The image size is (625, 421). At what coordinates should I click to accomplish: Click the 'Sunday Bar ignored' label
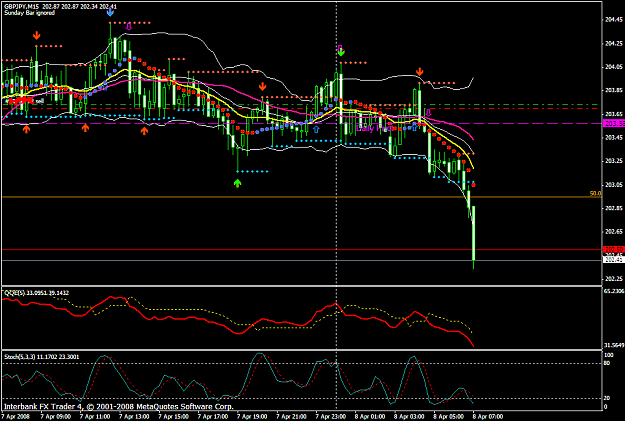click(x=29, y=13)
